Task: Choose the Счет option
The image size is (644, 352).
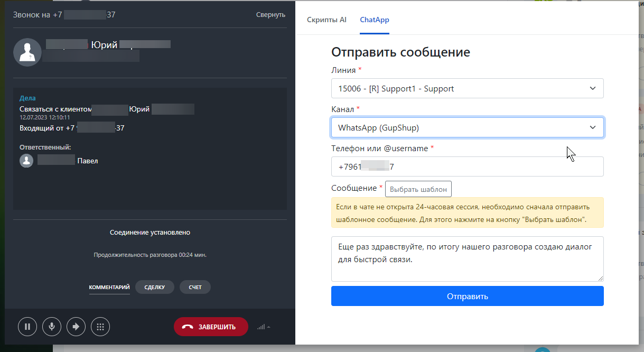Action: (x=195, y=287)
